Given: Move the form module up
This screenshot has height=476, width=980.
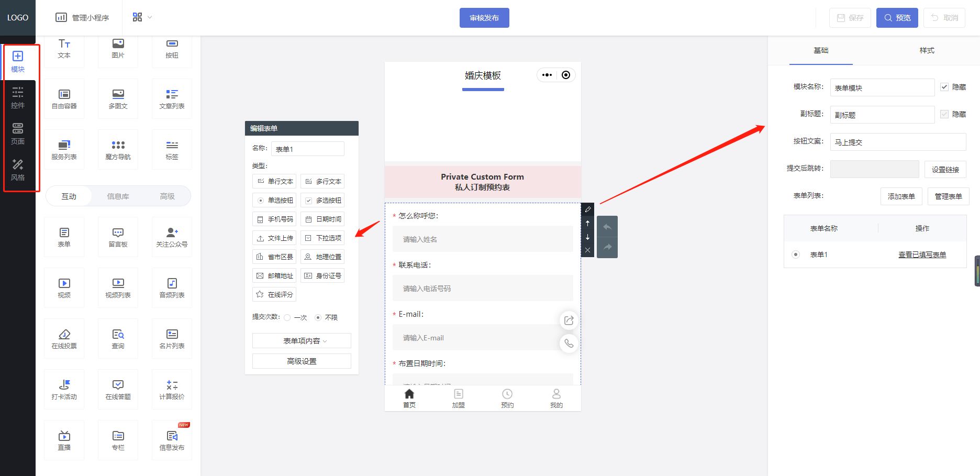Looking at the screenshot, I should point(587,223).
